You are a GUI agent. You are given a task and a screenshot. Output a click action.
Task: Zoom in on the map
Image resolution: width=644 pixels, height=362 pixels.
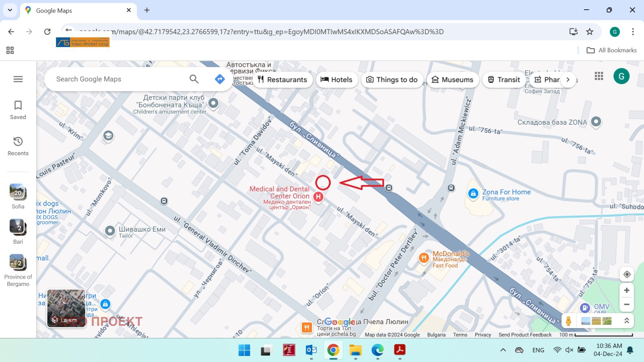[627, 290]
